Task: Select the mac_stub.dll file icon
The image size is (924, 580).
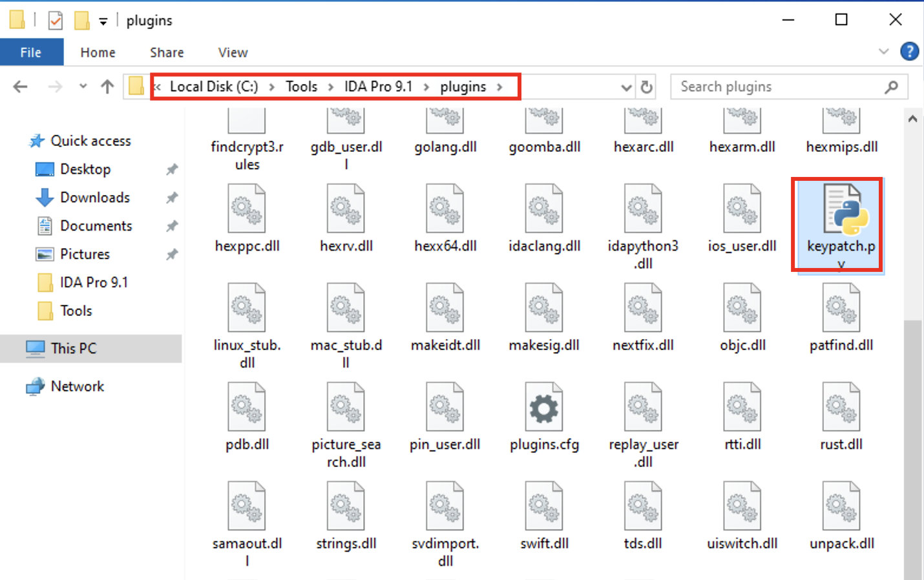Action: [x=346, y=307]
